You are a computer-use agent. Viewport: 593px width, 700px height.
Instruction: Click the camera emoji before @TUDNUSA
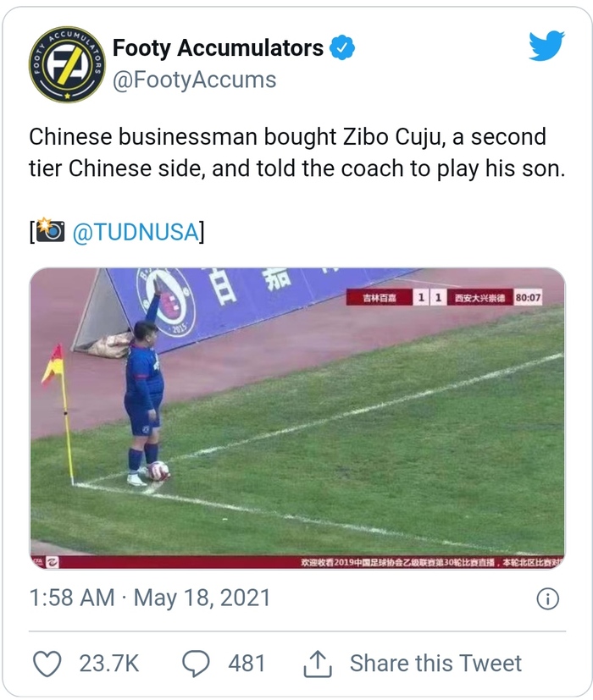click(x=50, y=232)
